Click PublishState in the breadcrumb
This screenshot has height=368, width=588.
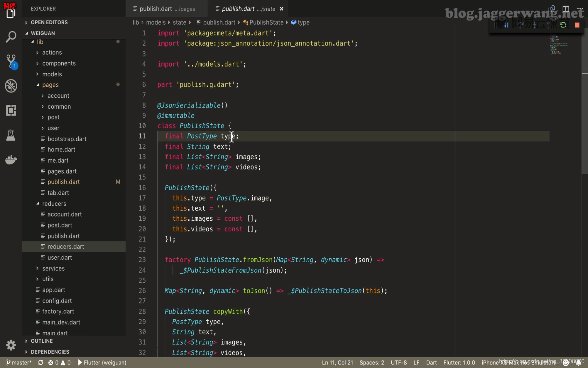click(263, 22)
